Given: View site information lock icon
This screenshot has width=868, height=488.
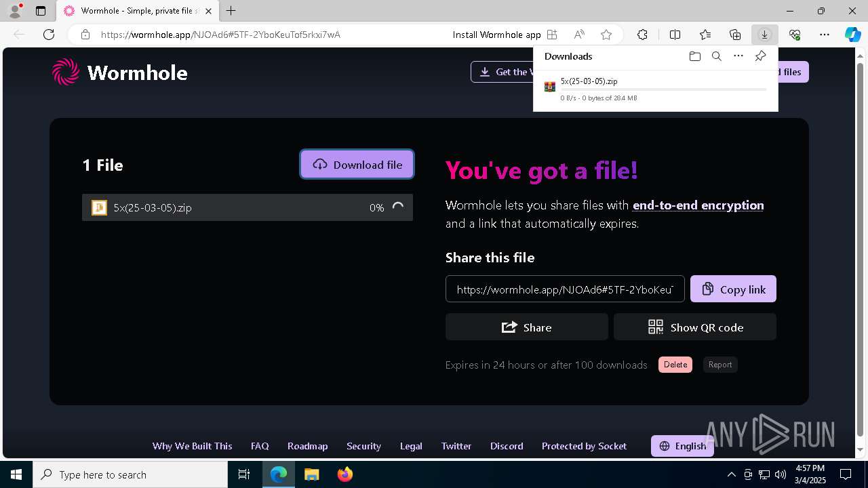Looking at the screenshot, I should pos(85,35).
